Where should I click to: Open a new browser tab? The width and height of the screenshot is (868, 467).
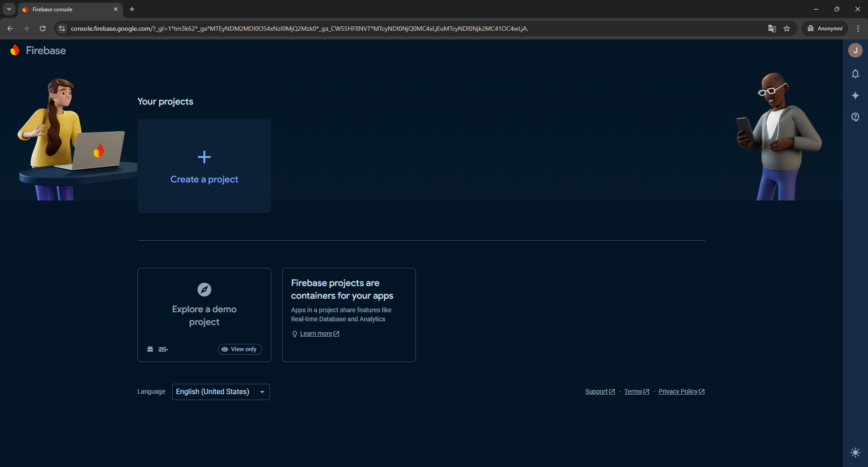point(132,9)
